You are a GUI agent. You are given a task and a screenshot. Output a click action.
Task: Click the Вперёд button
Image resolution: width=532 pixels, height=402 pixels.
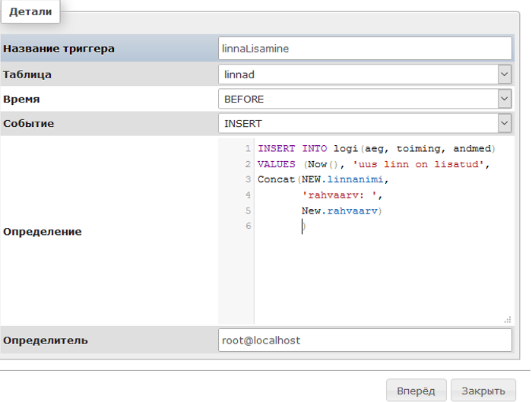[x=416, y=391]
